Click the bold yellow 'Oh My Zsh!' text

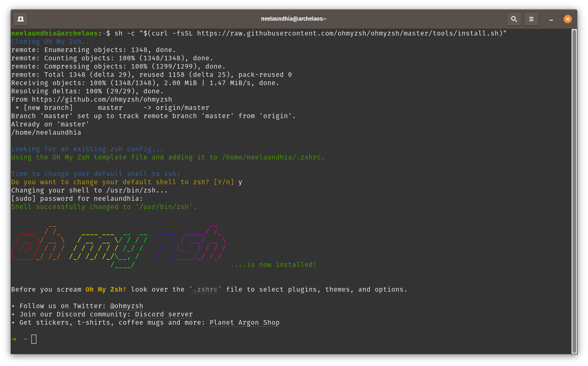click(106, 290)
